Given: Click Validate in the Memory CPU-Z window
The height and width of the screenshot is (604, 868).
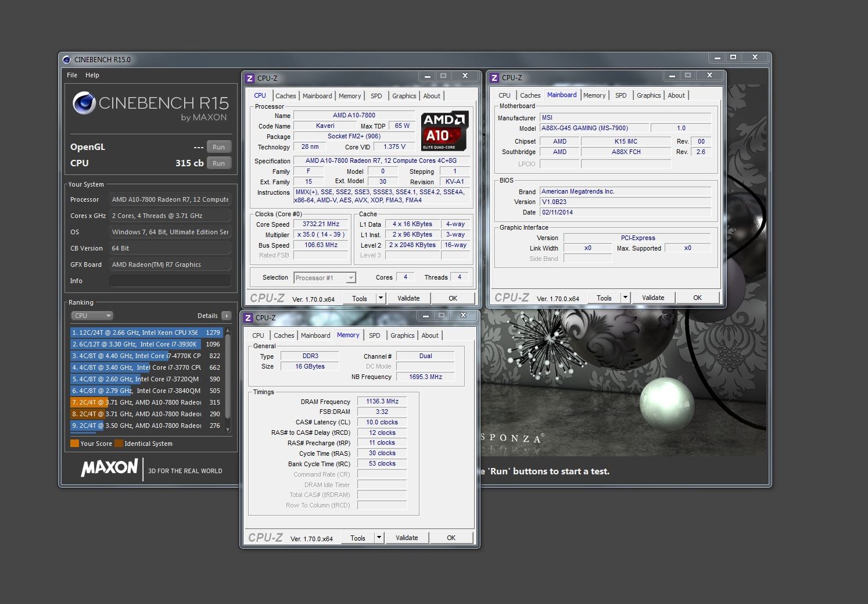Looking at the screenshot, I should 407,538.
